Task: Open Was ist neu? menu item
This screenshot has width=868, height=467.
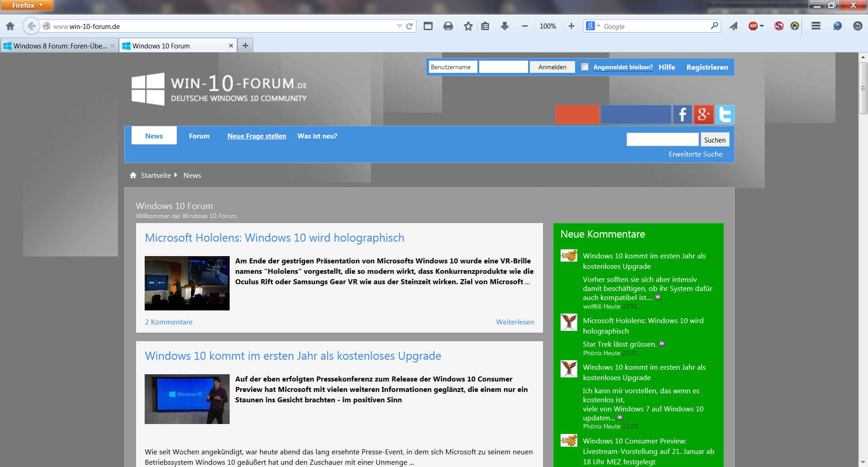Action: 317,136
